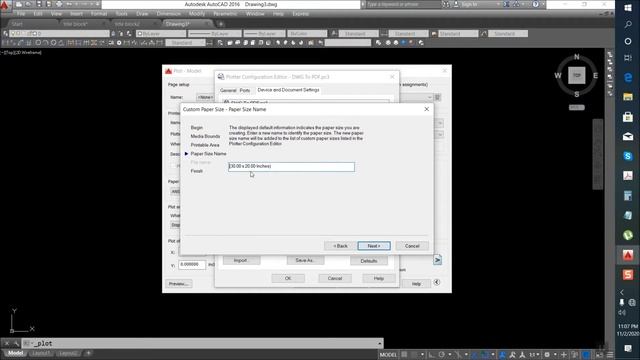Open customization menu in status bar
Viewport: 640px width, 360px height.
coord(610,355)
